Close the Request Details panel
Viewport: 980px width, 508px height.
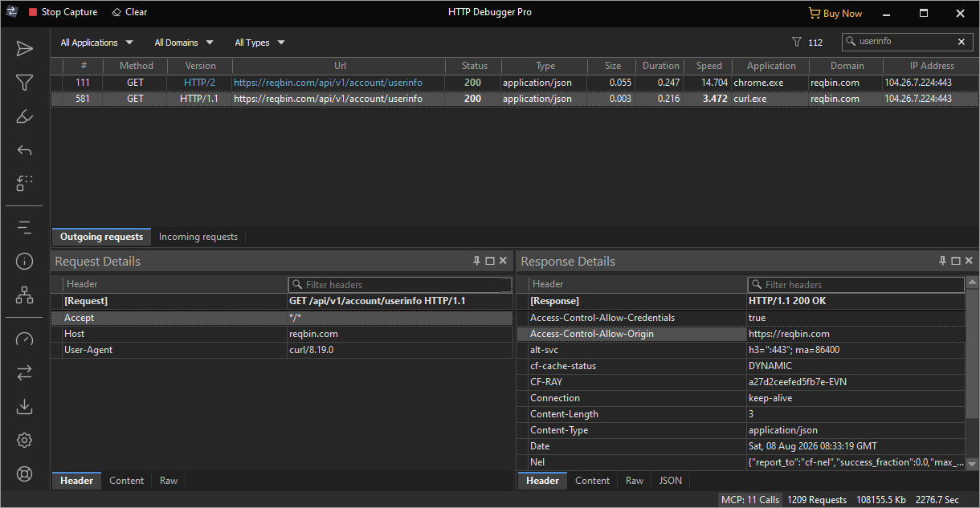tap(503, 261)
